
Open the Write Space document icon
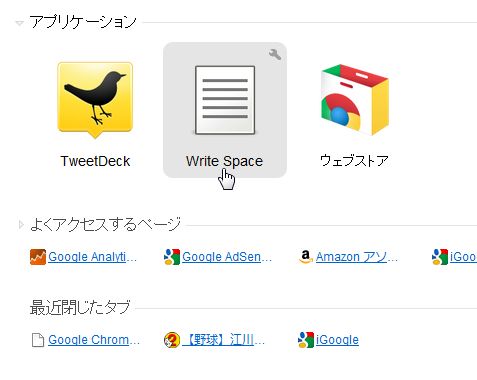(x=225, y=100)
